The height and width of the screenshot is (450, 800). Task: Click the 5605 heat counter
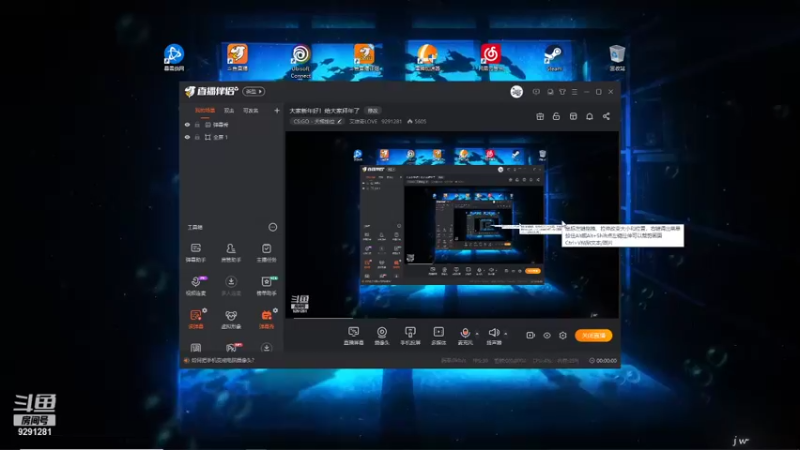417,121
